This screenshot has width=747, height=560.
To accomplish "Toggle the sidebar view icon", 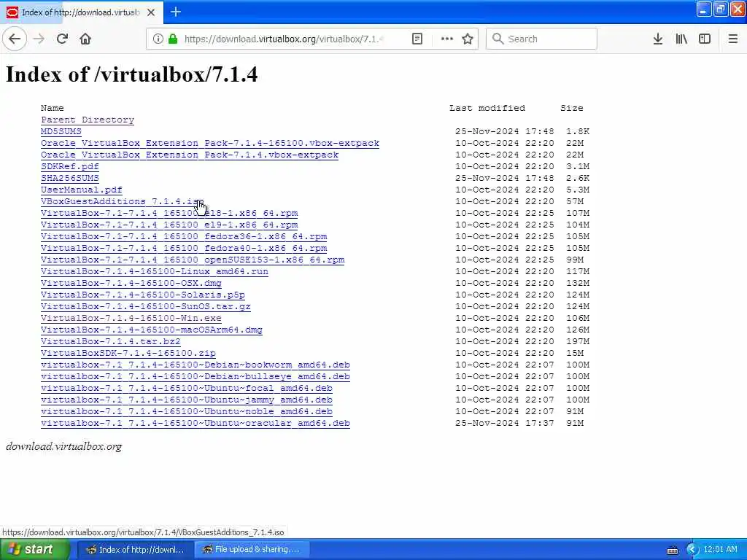I will tap(705, 39).
